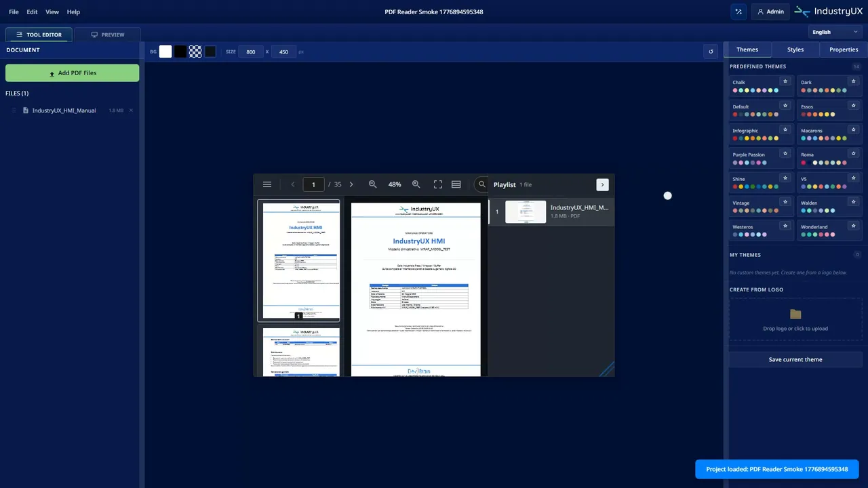Click the canvas width field showing 800

pyautogui.click(x=251, y=52)
